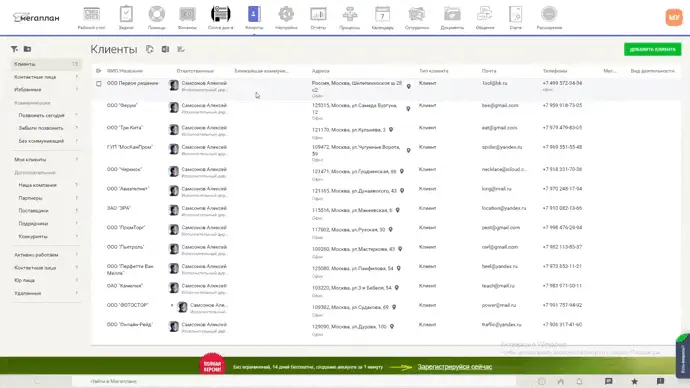Click the home icon in bottom bar

tap(561, 381)
